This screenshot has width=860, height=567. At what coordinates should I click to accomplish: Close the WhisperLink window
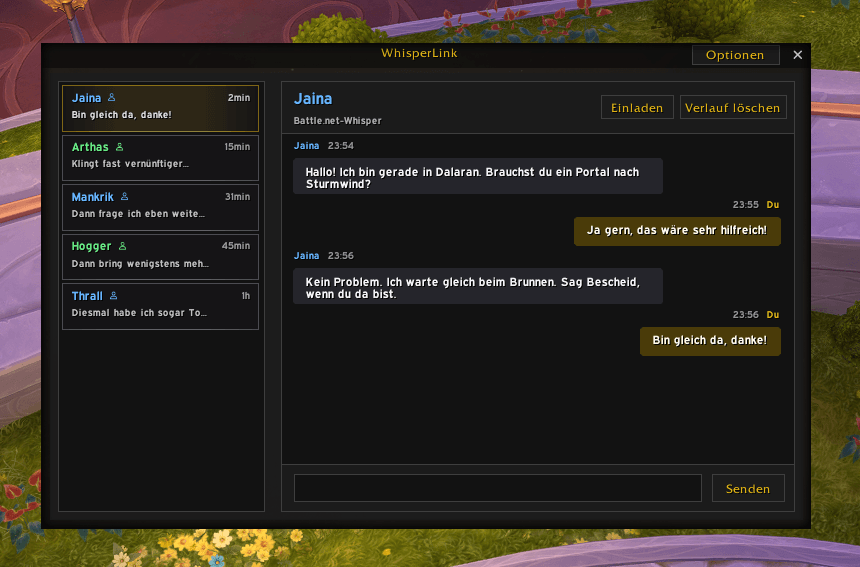797,55
